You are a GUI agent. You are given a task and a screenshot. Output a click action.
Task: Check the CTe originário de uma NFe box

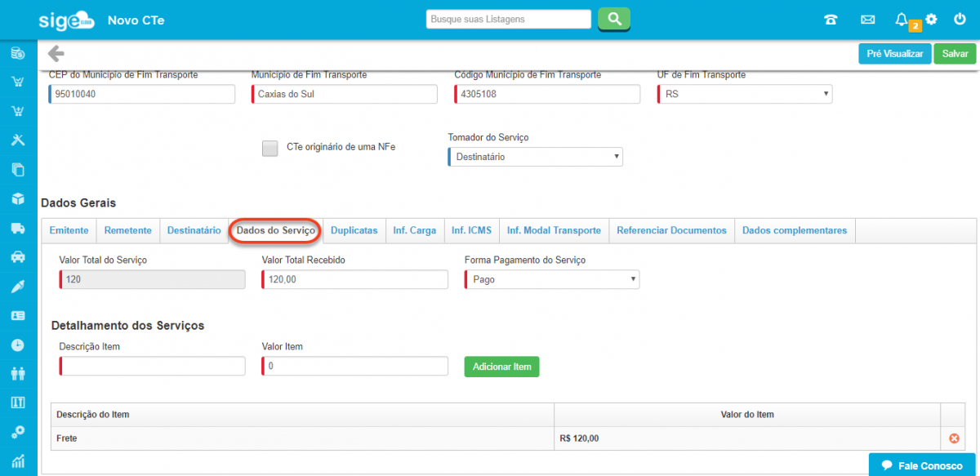click(269, 148)
